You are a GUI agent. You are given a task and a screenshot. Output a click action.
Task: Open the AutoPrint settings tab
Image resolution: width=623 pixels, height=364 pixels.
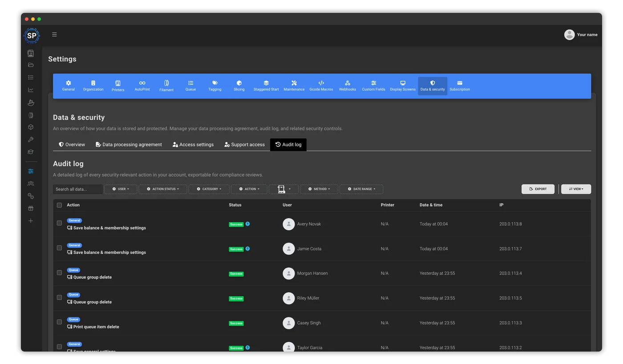tap(142, 86)
